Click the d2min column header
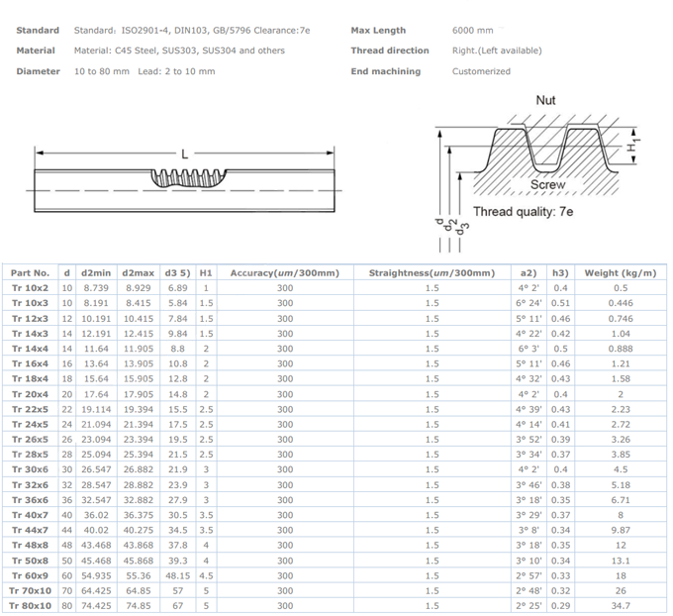 coord(96,272)
